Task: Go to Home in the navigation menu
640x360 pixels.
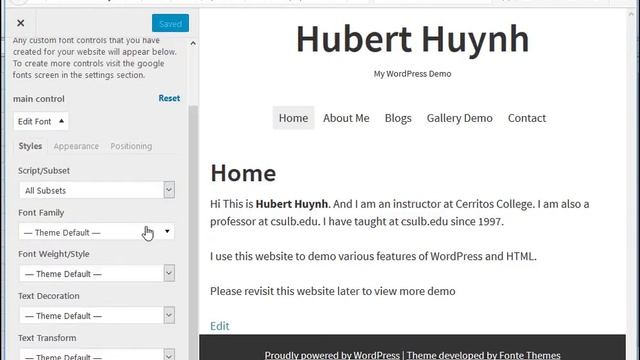Action: (293, 118)
